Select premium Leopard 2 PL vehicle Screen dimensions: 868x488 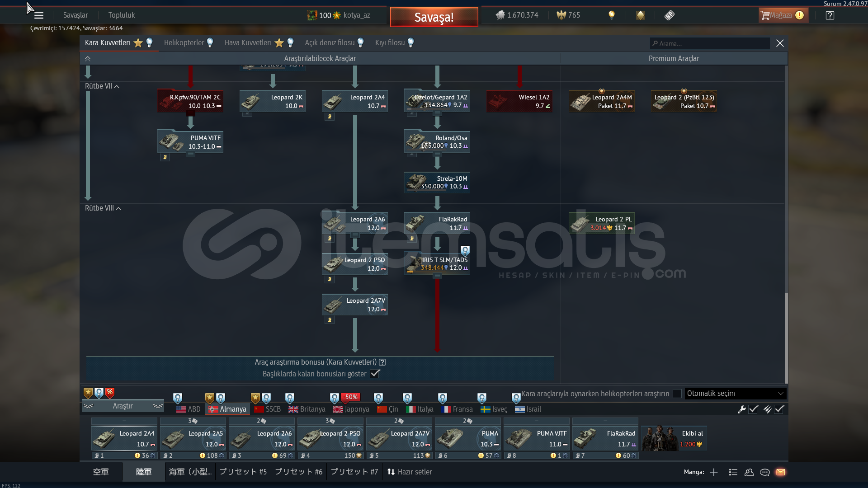point(602,223)
